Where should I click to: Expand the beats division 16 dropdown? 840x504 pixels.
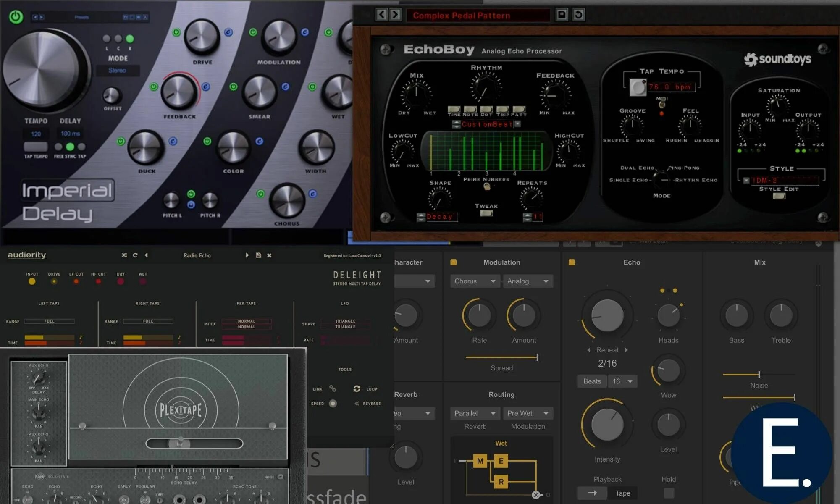pos(622,381)
